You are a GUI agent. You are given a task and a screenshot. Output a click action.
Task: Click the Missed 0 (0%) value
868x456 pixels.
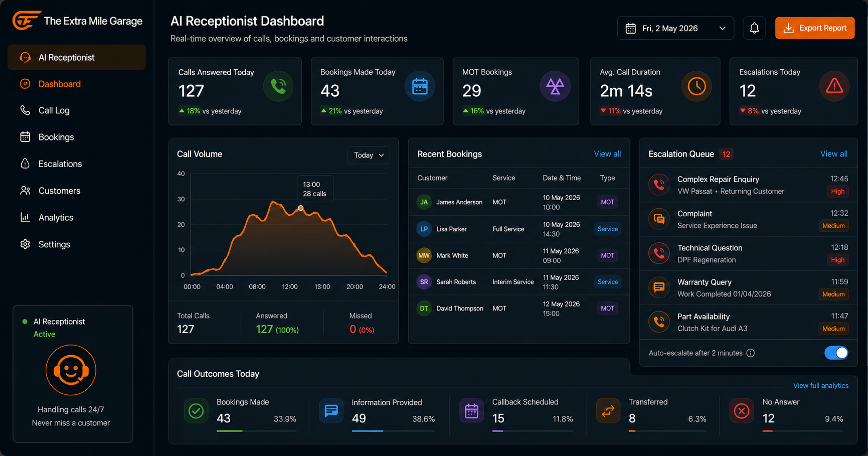[362, 329]
